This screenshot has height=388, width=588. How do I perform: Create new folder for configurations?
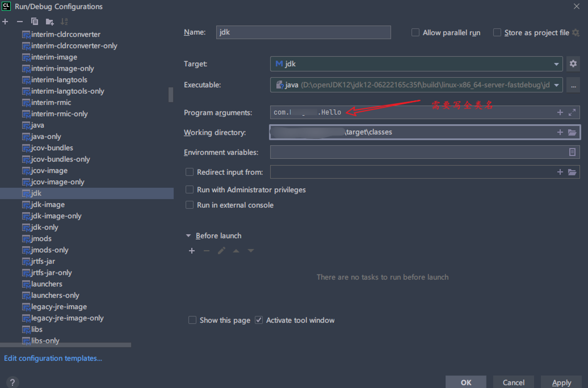[50, 21]
